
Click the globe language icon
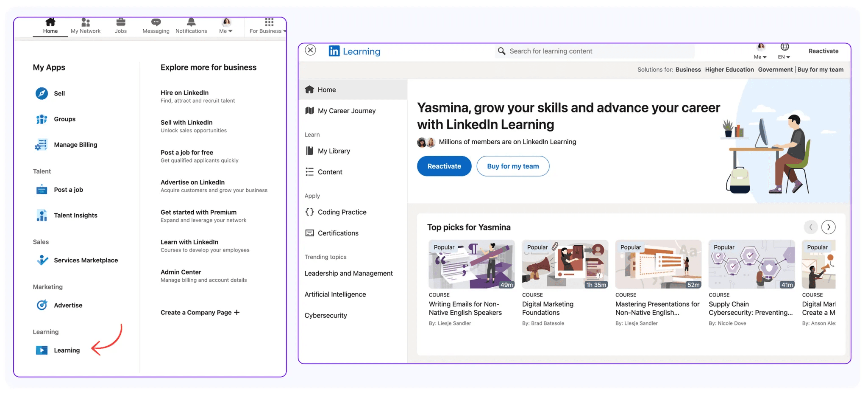click(785, 47)
